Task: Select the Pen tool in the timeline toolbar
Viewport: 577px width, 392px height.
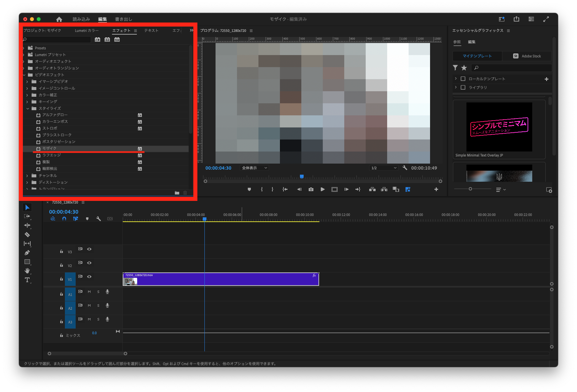Action: (27, 253)
